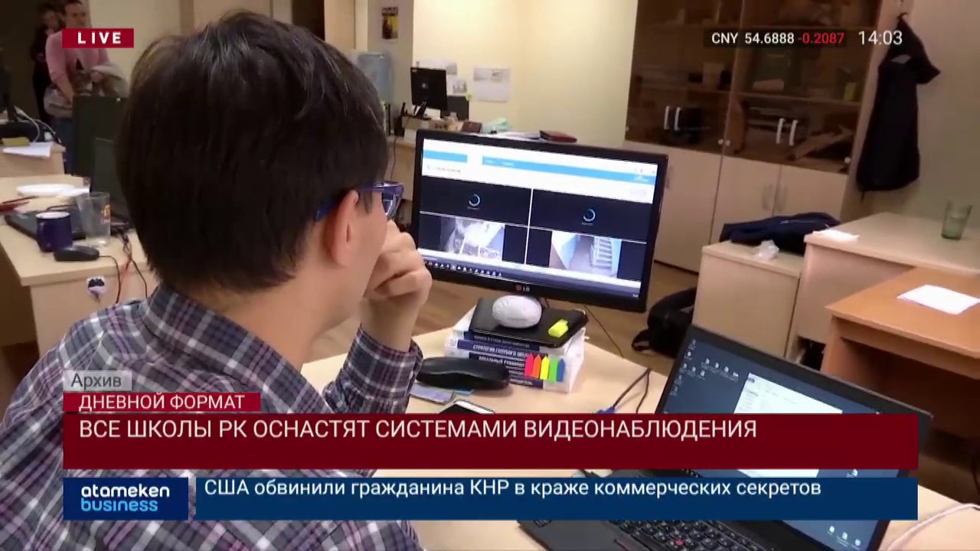
Task: Open the staircase camera feed on the LG monitor
Action: (586, 256)
